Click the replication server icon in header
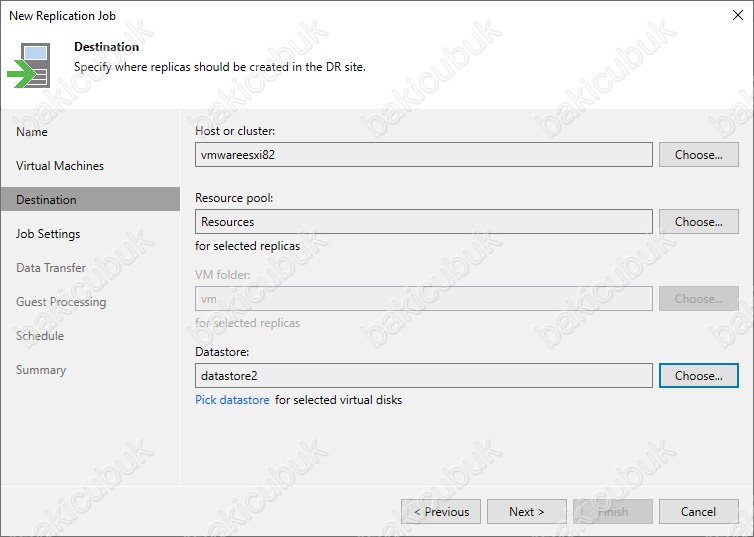Viewport: 754px width, 537px height. click(x=29, y=66)
